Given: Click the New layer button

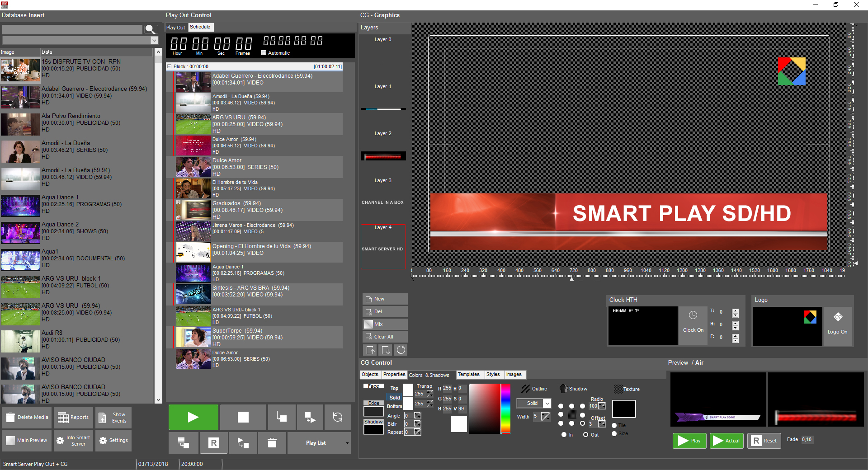Looking at the screenshot, I should tap(385, 299).
